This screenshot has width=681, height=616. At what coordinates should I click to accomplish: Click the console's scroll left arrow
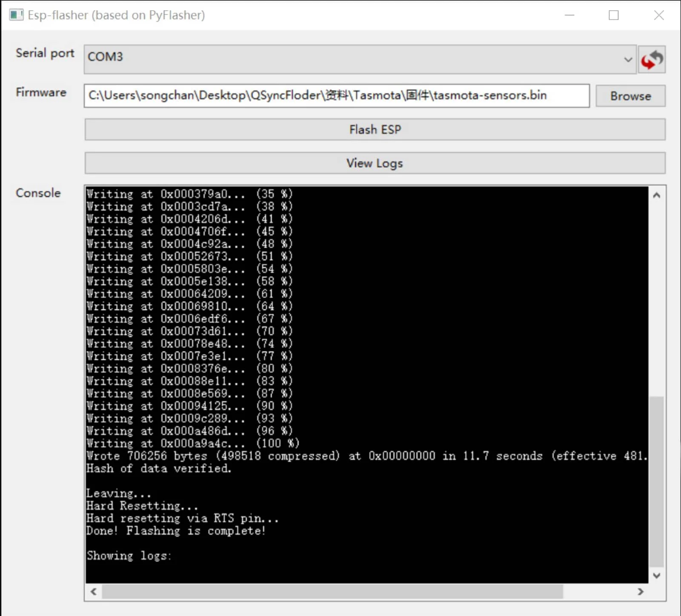pyautogui.click(x=94, y=592)
